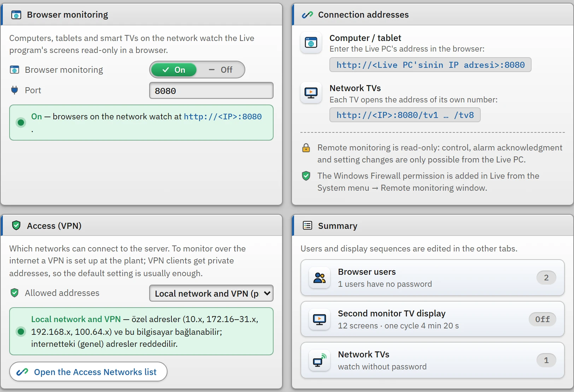This screenshot has width=574, height=392.
Task: Click the small icon beside Browser monitoring label
Action: tap(14, 70)
